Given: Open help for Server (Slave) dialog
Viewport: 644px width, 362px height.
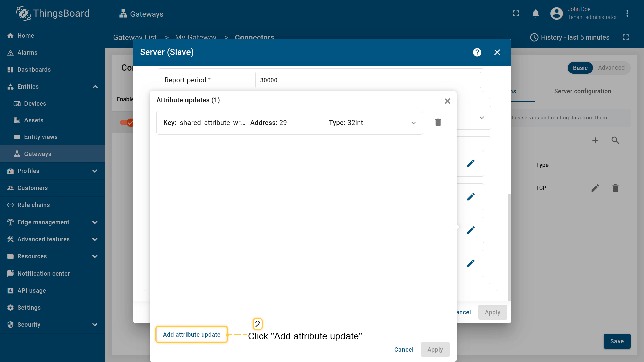Looking at the screenshot, I should 477,52.
